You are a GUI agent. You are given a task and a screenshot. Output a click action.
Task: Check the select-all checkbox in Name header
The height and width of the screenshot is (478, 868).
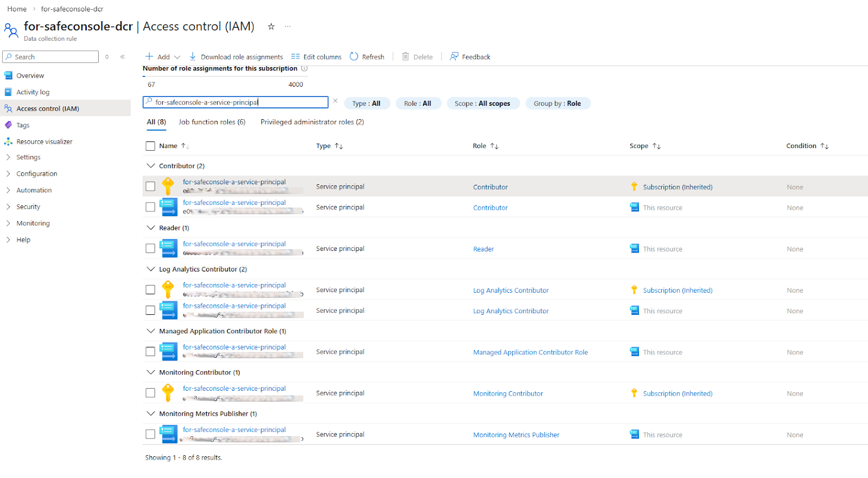click(150, 146)
